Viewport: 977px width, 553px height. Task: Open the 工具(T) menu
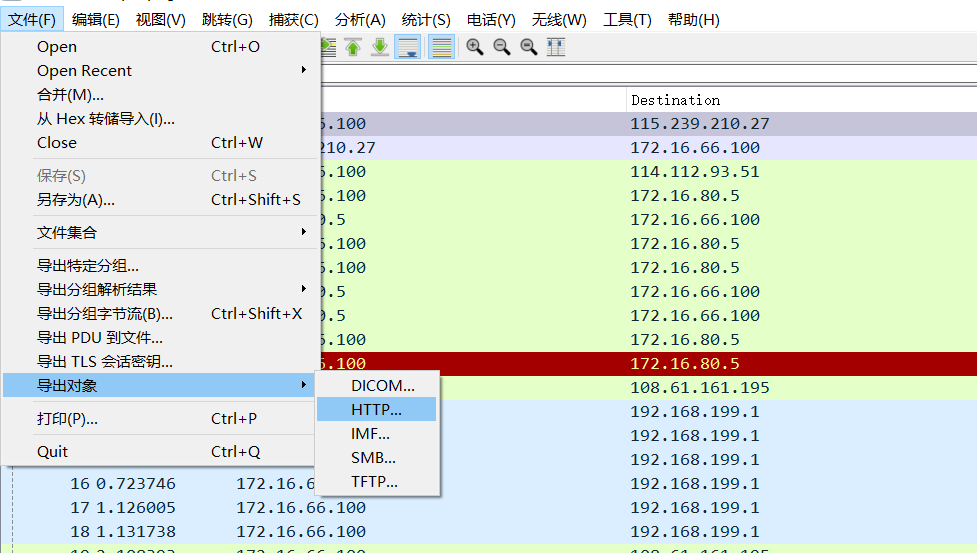tap(627, 20)
